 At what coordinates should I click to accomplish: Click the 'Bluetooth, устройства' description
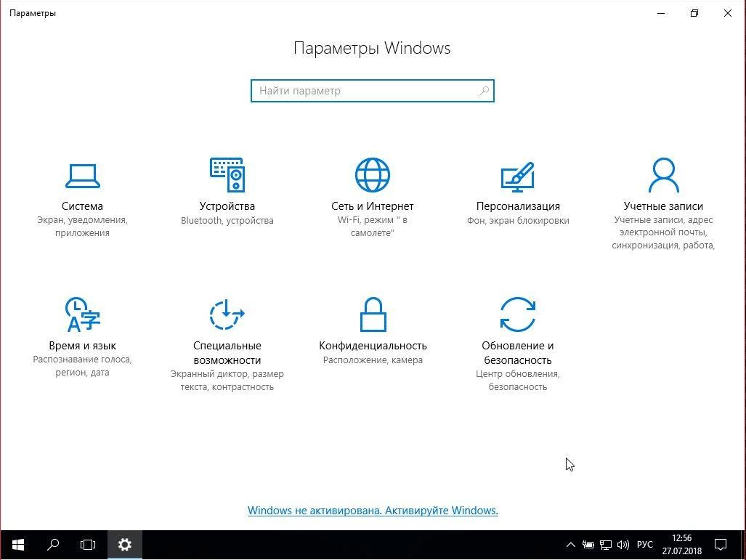[227, 220]
